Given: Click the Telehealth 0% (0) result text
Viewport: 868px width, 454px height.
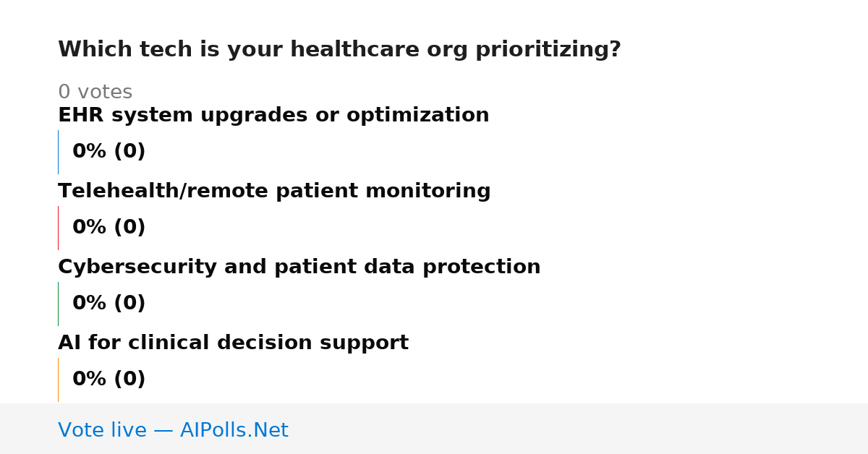Looking at the screenshot, I should pos(109,228).
